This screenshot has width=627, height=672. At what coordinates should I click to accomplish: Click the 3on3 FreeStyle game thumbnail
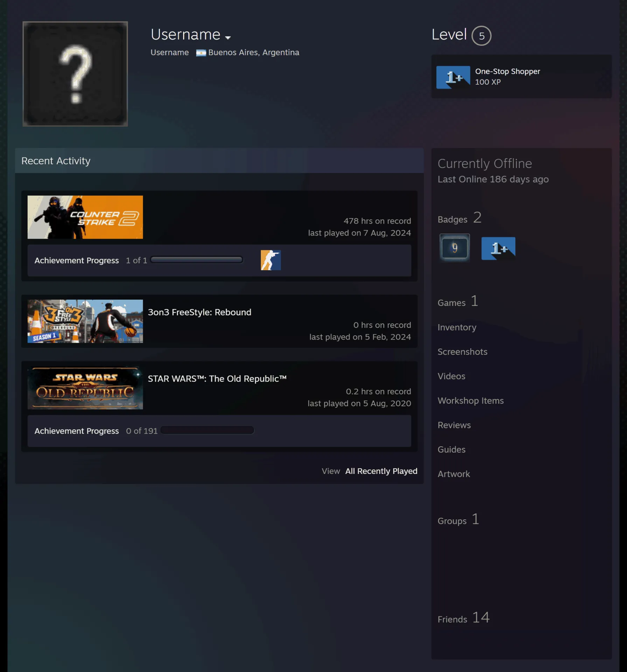[85, 321]
